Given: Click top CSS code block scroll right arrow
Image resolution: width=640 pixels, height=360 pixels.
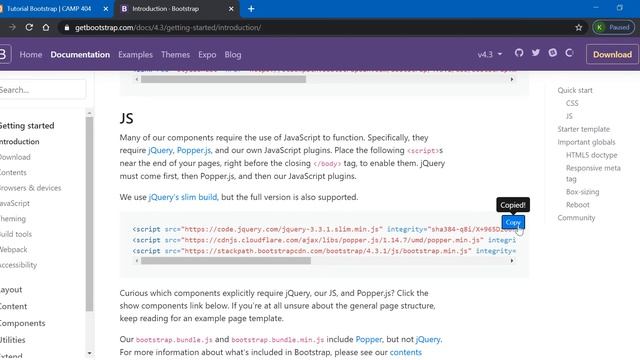Looking at the screenshot, I should pyautogui.click(x=512, y=79).
